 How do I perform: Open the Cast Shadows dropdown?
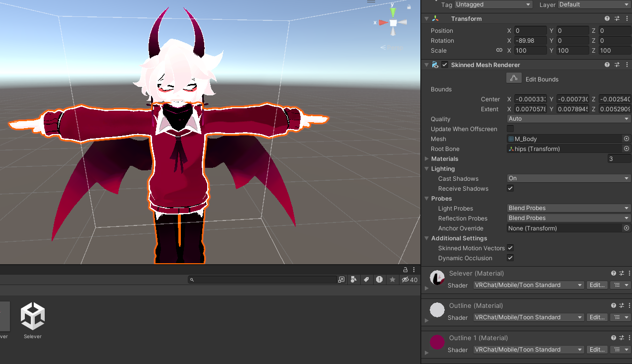pos(569,178)
